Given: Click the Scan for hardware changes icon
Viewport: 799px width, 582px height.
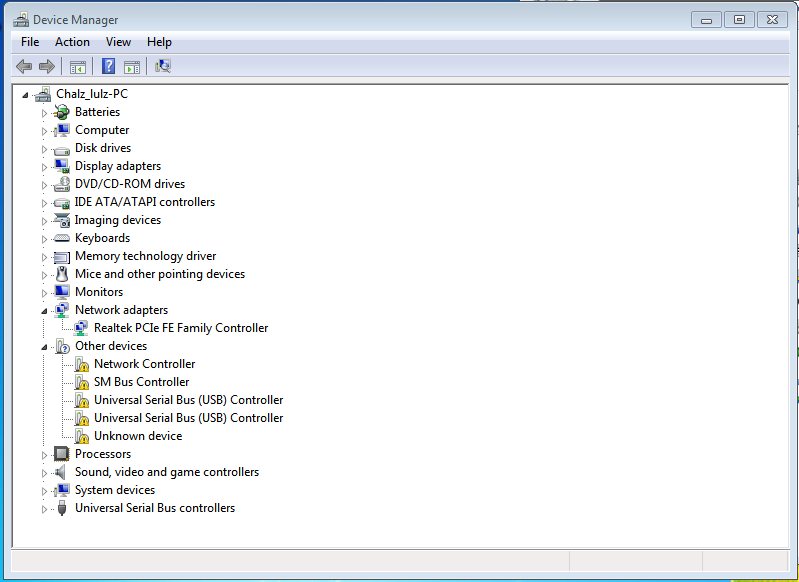Looking at the screenshot, I should tap(163, 67).
